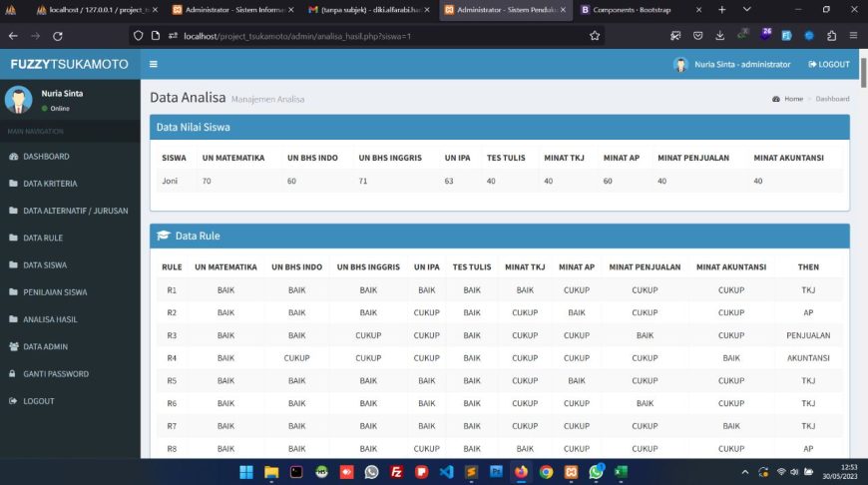Open Sublime Text from the taskbar

point(471,472)
